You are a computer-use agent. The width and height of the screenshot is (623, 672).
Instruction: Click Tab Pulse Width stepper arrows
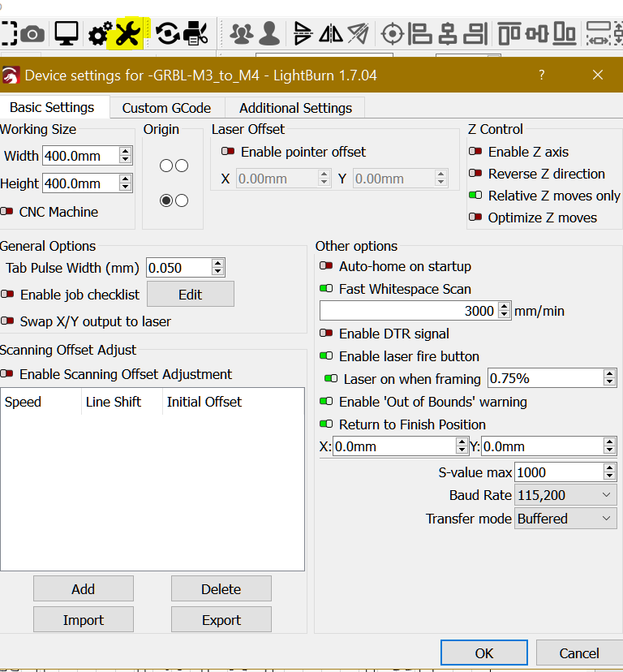coord(217,268)
